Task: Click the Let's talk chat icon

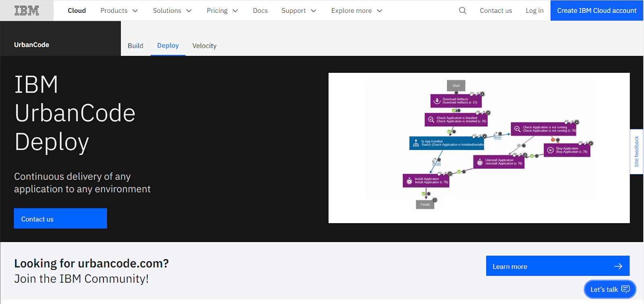Action: point(625,289)
